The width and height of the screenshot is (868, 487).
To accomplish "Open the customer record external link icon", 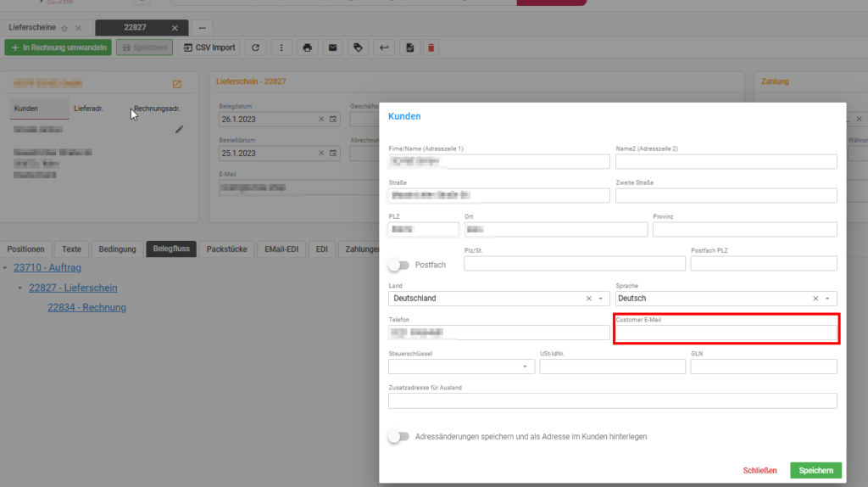I will tap(177, 84).
